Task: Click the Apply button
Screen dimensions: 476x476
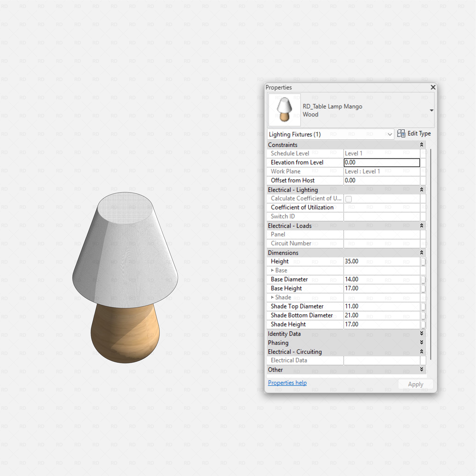Action: click(415, 384)
